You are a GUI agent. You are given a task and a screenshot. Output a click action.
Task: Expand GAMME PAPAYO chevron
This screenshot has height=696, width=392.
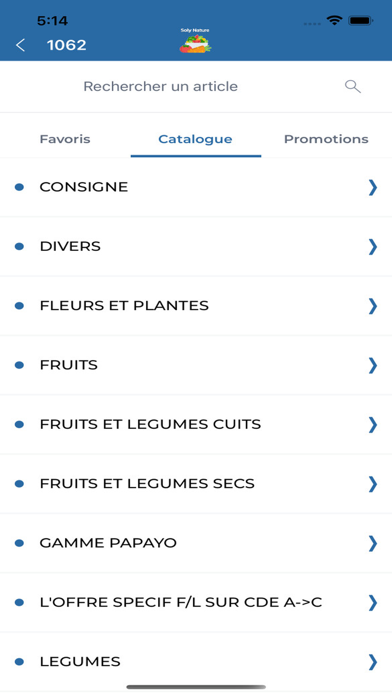point(372,543)
